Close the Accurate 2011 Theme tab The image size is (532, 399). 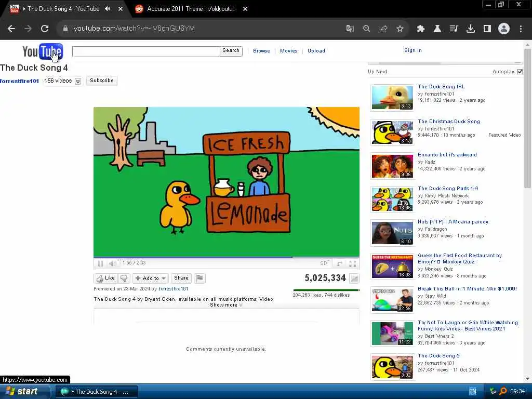(x=245, y=9)
